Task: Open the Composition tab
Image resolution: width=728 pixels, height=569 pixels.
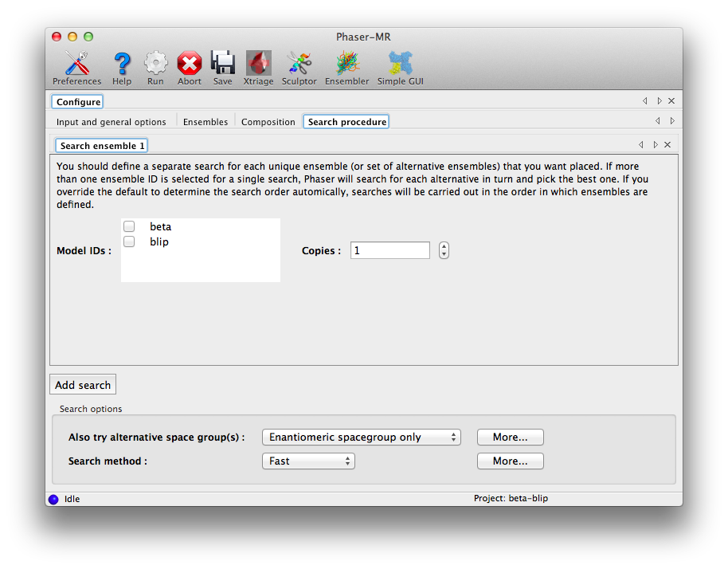Action: click(268, 122)
